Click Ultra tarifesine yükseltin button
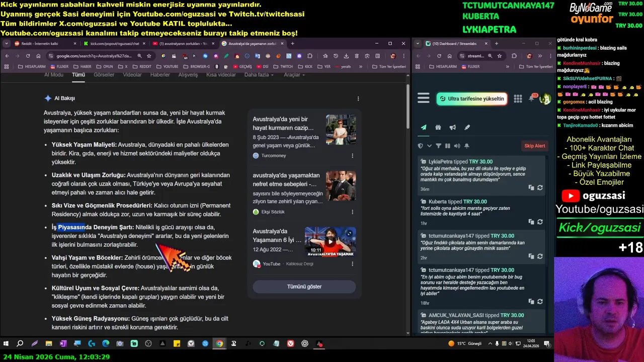 [x=472, y=99]
